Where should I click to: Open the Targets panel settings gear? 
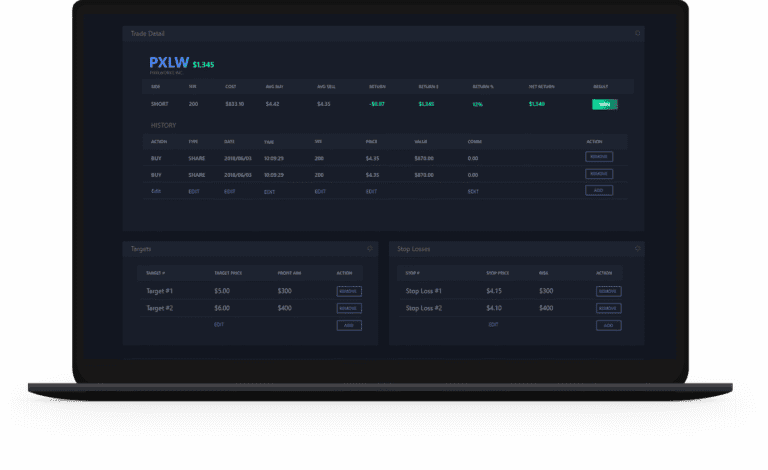click(370, 249)
